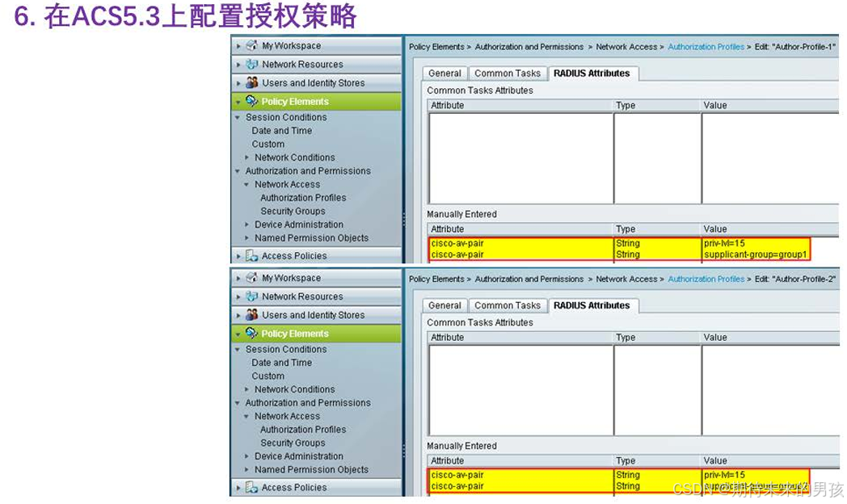
Task: Collapse Policy Elements arrow in Author-Profile-1 panel
Action: click(238, 102)
